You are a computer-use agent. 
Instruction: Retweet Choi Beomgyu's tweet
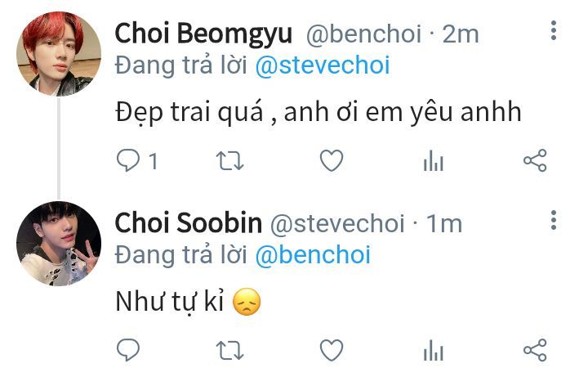pos(230,161)
